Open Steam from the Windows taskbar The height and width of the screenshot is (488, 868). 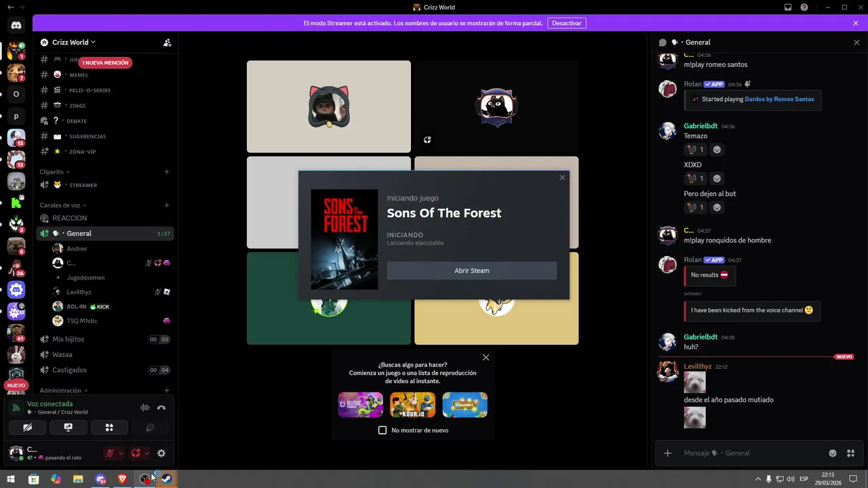167,479
